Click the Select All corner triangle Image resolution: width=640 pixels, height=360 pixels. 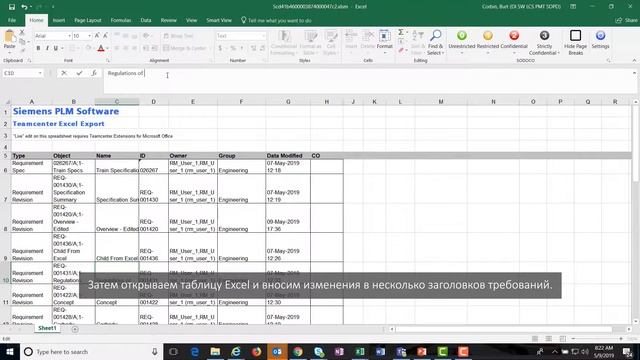click(7, 102)
